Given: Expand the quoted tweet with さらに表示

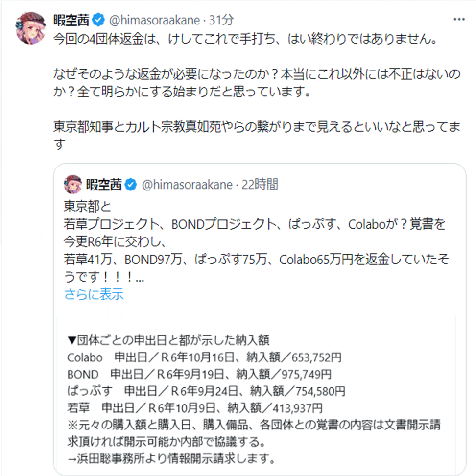Looking at the screenshot, I should pyautogui.click(x=94, y=294).
